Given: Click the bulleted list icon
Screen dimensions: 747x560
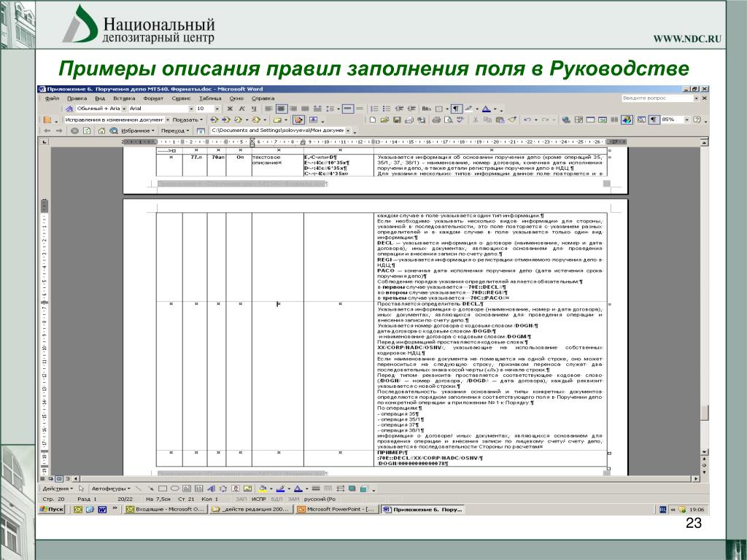Looking at the screenshot, I should click(387, 109).
